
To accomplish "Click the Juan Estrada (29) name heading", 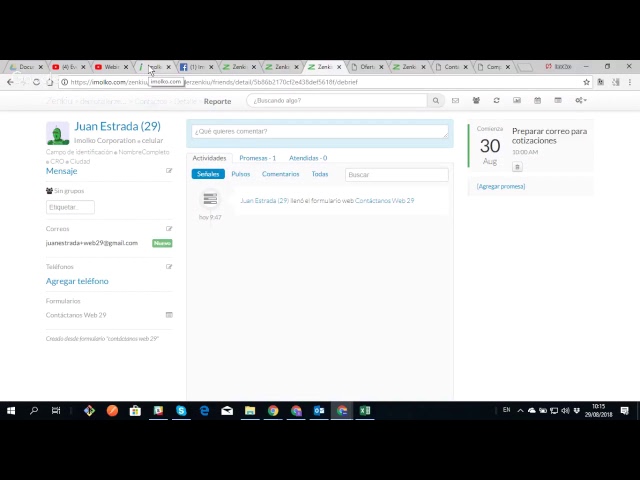I will coord(118,126).
